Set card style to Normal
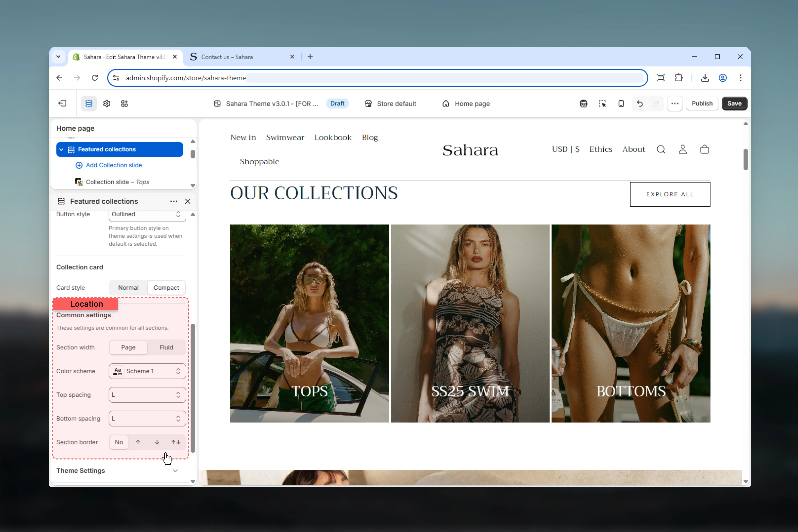Image resolution: width=798 pixels, height=532 pixels. click(128, 287)
